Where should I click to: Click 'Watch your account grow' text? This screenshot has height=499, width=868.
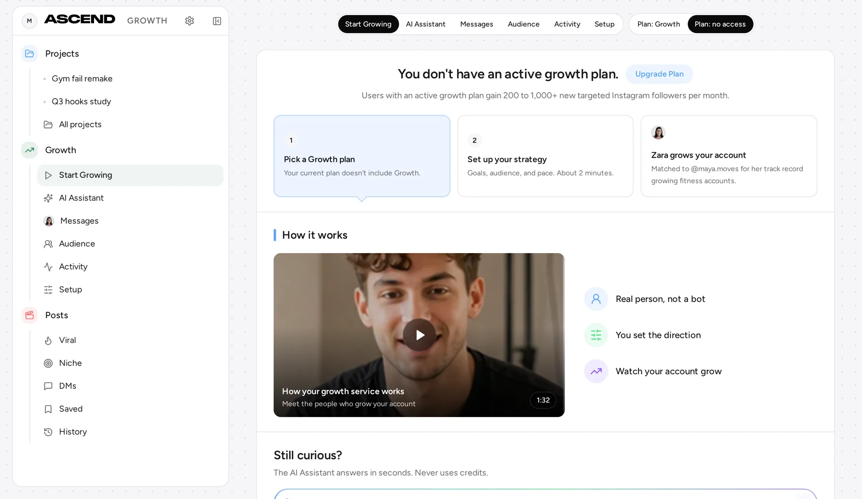tap(668, 371)
